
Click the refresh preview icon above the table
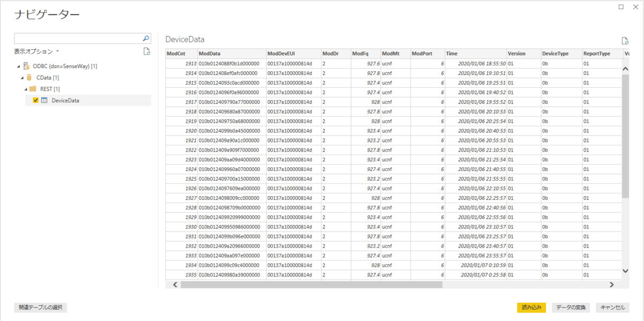tap(625, 41)
